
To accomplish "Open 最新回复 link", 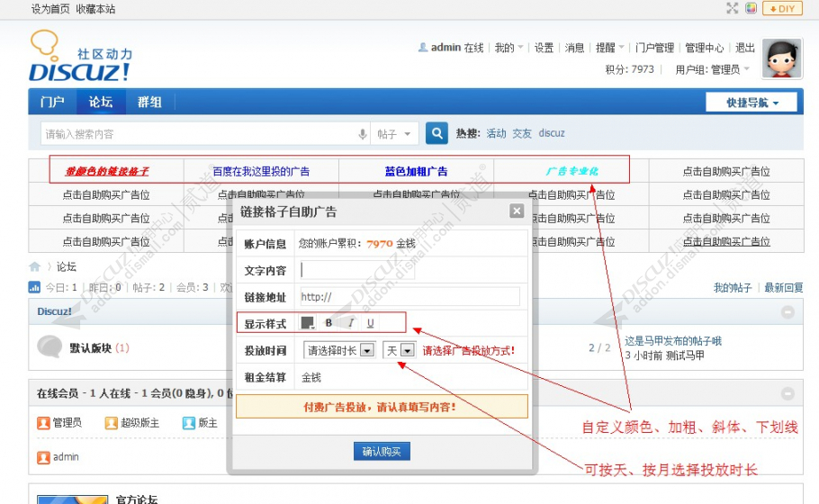I will click(x=784, y=287).
